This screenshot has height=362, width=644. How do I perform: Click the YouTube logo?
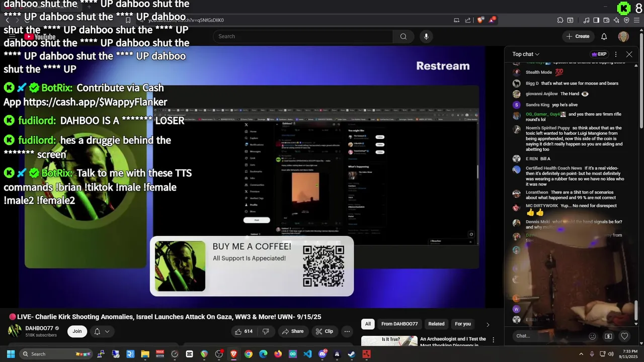[39, 37]
